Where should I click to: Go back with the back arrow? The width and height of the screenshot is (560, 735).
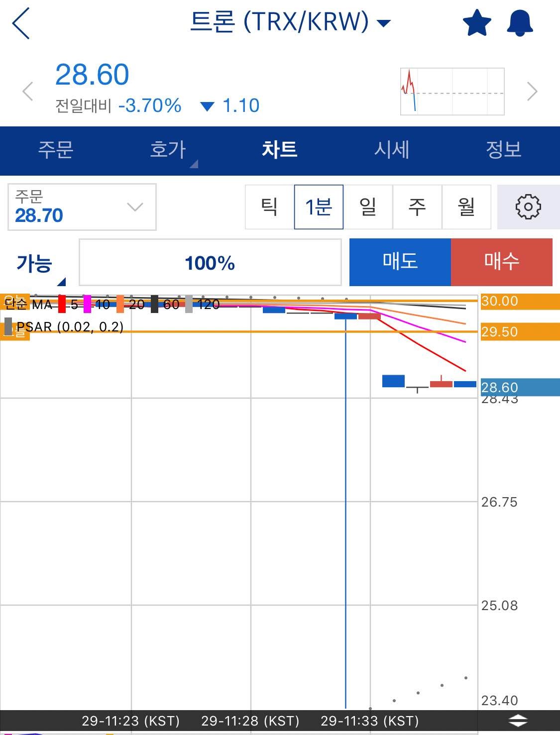(x=20, y=22)
